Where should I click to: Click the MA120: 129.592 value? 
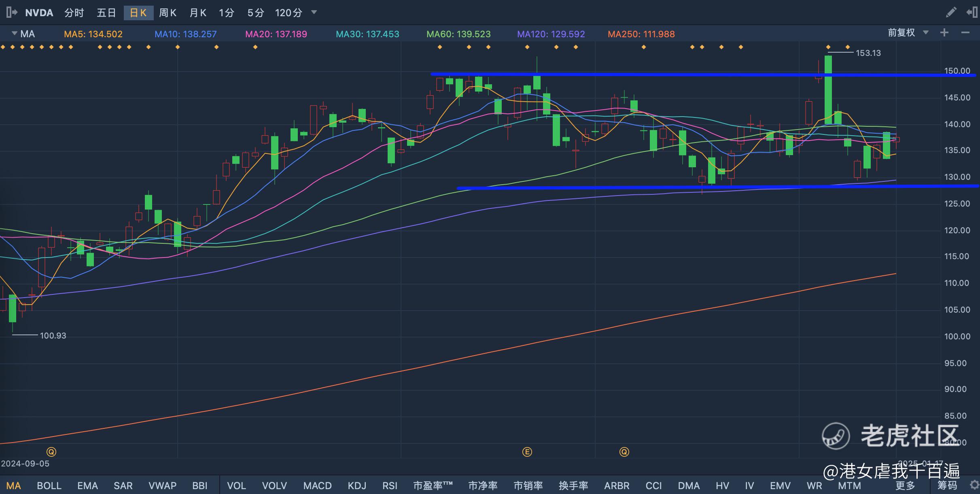(551, 34)
